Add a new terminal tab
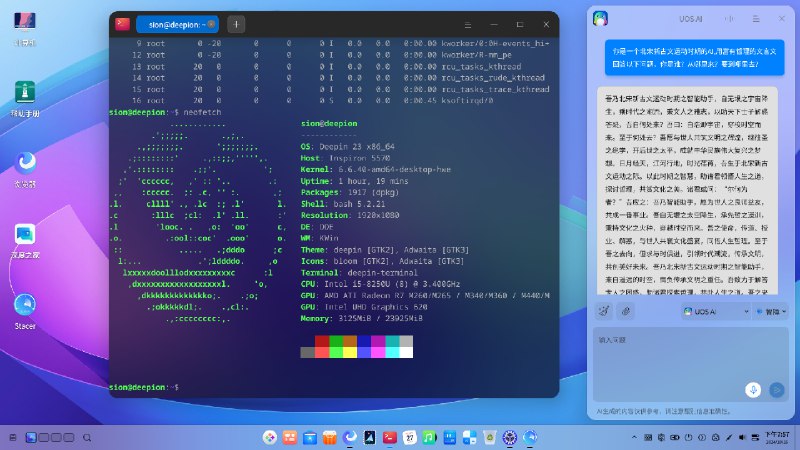800x450 pixels. [236, 24]
